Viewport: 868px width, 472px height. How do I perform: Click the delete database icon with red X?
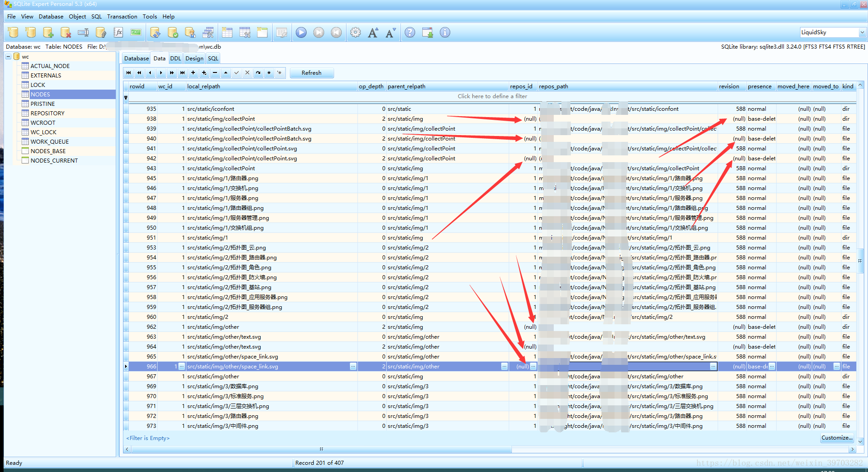66,32
